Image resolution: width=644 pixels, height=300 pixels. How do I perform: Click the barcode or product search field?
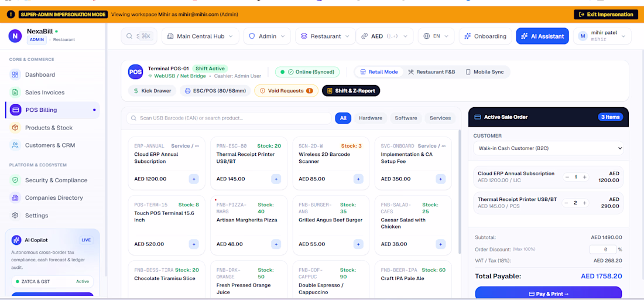229,118
